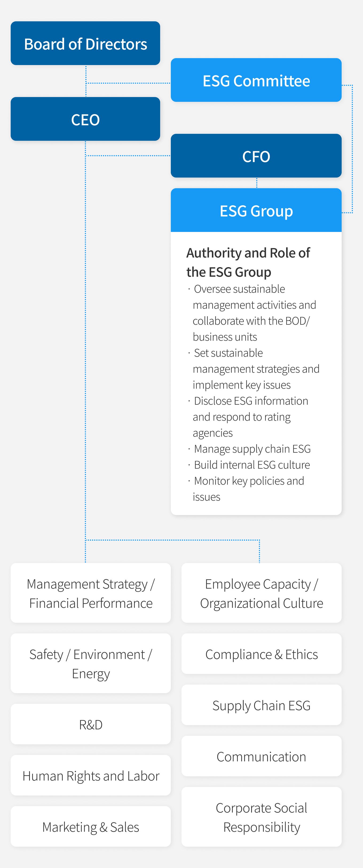Select the Compliance & Ethics card
Image resolution: width=363 pixels, height=868 pixels.
(x=262, y=654)
